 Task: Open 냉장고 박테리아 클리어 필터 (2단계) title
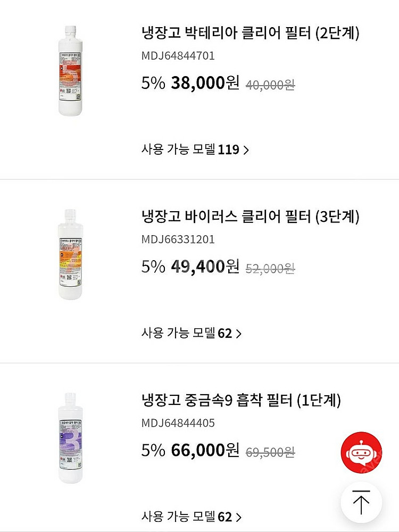point(251,34)
